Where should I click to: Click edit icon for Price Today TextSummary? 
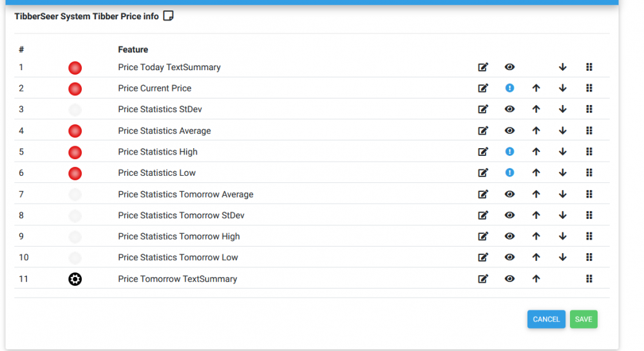click(x=483, y=67)
